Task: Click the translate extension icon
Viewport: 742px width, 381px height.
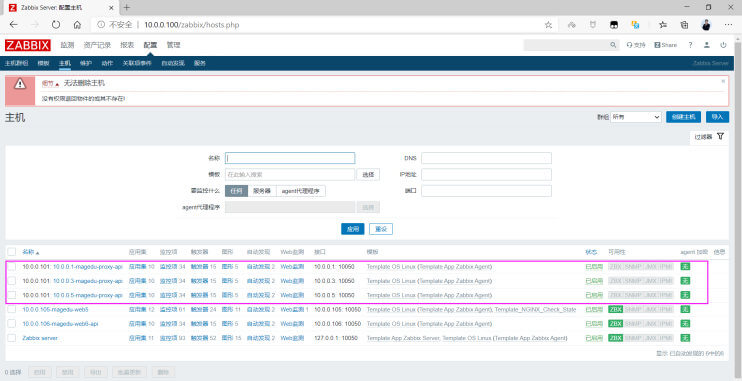Action: 636,25
